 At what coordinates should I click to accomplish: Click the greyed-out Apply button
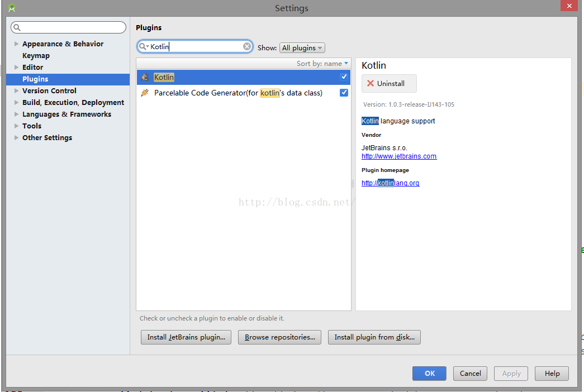[511, 374]
